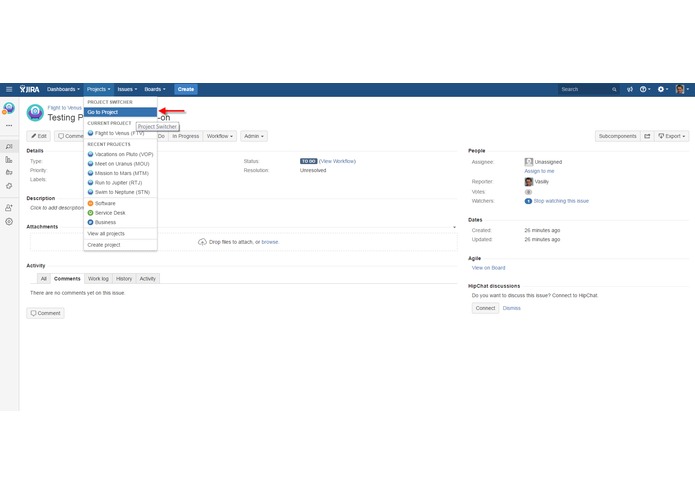Click the Unassigned assignee avatar
Screen dimensions: 695x494
pos(528,162)
